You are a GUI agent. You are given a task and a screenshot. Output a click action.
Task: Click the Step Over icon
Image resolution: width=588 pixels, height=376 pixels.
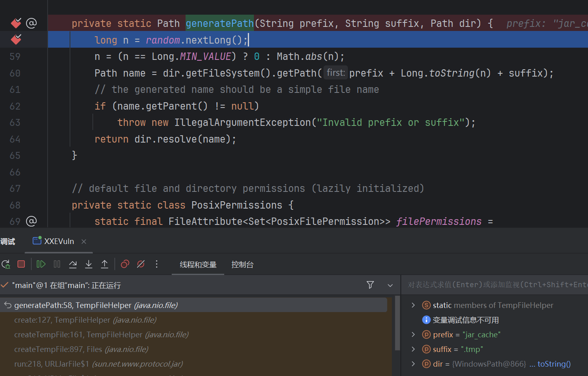[73, 264]
